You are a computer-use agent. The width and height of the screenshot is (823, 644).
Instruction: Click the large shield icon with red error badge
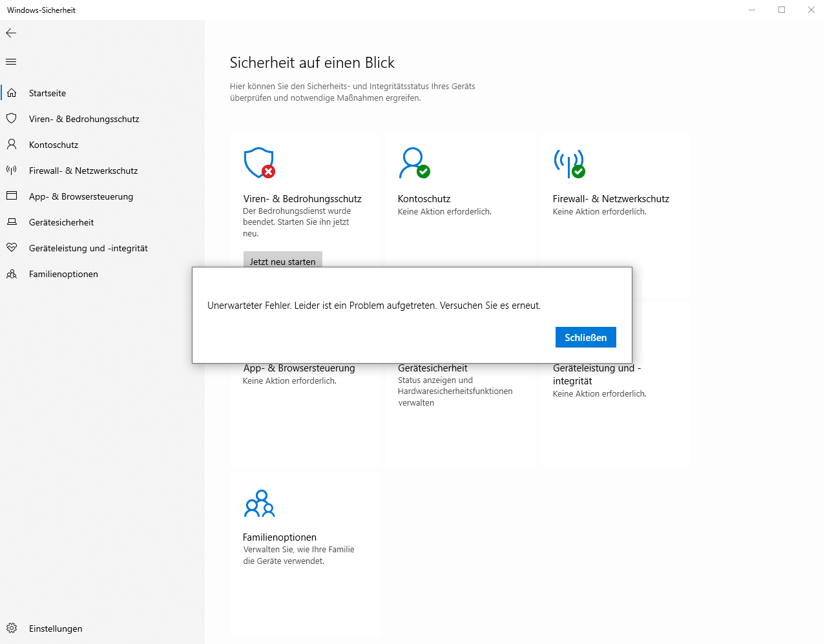click(x=260, y=163)
